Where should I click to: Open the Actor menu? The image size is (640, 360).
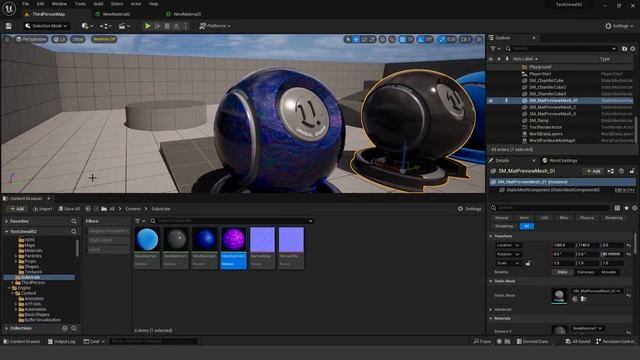(136, 4)
